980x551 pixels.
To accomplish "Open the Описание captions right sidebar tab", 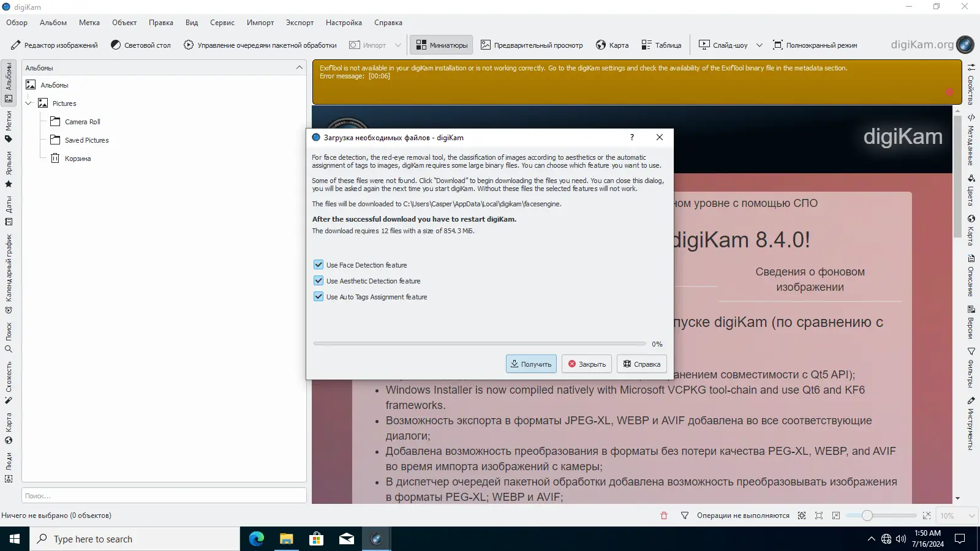I will point(971,275).
